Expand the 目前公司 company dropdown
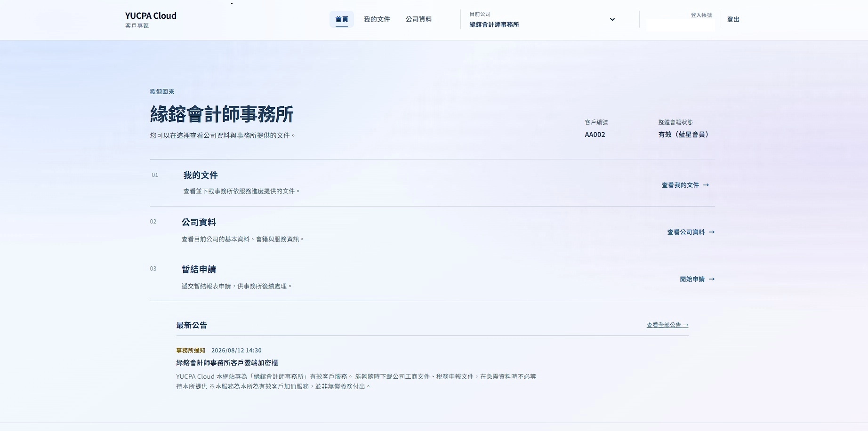Screen dimensions: 868x431 point(542,20)
